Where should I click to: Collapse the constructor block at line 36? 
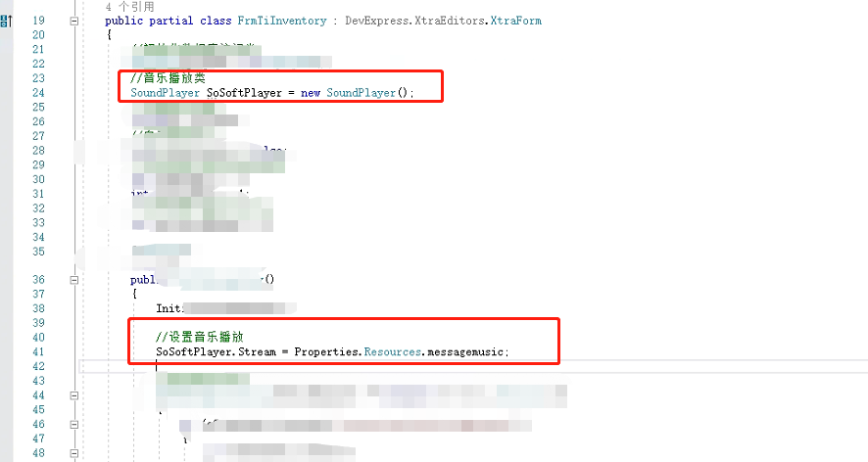tap(74, 280)
